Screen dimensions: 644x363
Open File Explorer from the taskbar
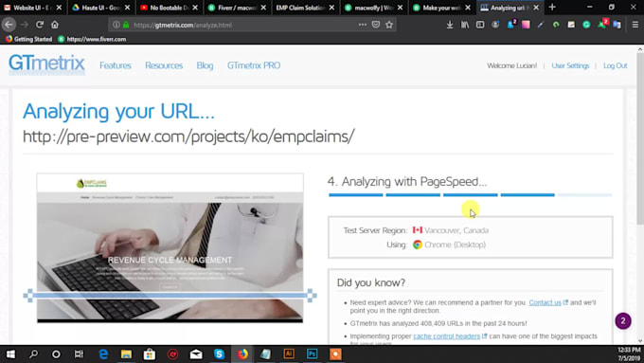pos(126,354)
